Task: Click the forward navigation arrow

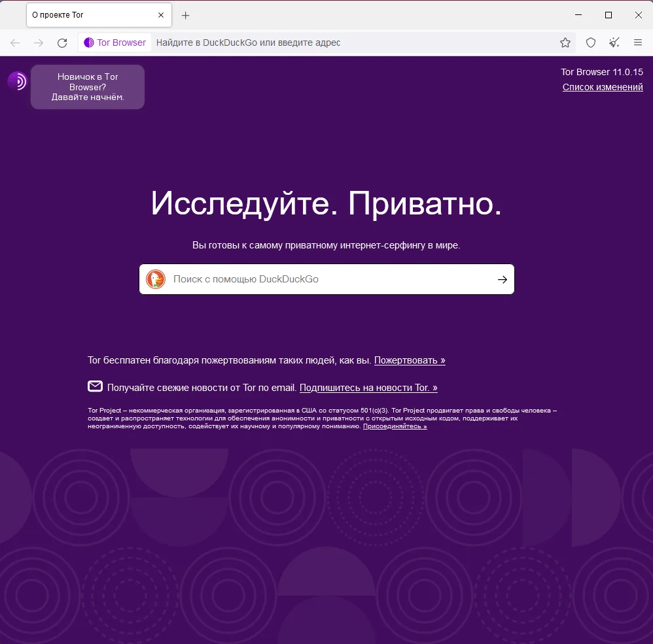Action: point(39,43)
